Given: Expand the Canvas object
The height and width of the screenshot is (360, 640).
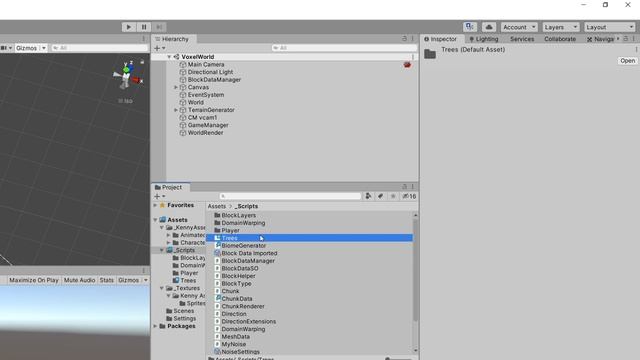Looking at the screenshot, I should tap(176, 87).
